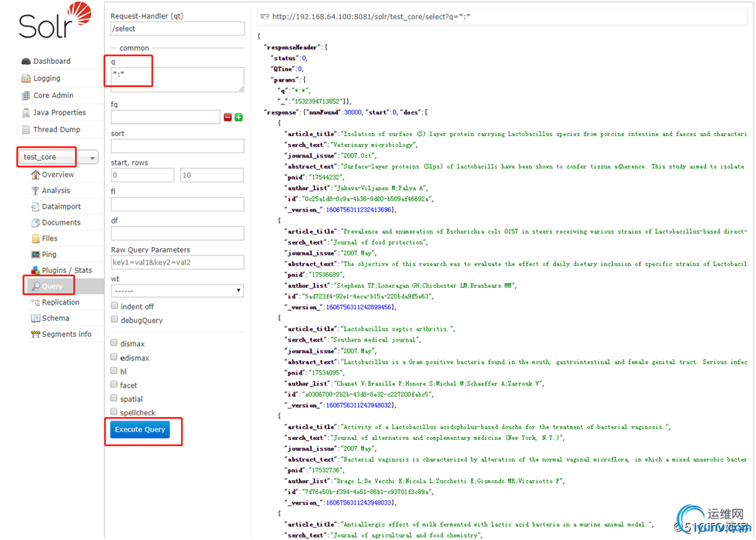Click "Journal of food protection" value
This screenshot has width=756, height=540.
[x=378, y=242]
